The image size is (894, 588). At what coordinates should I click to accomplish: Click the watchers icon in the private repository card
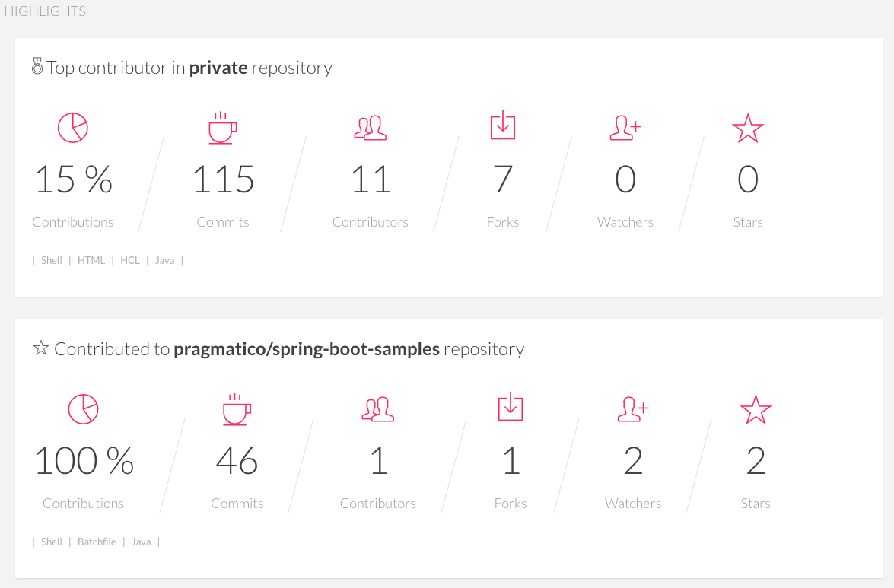click(625, 127)
